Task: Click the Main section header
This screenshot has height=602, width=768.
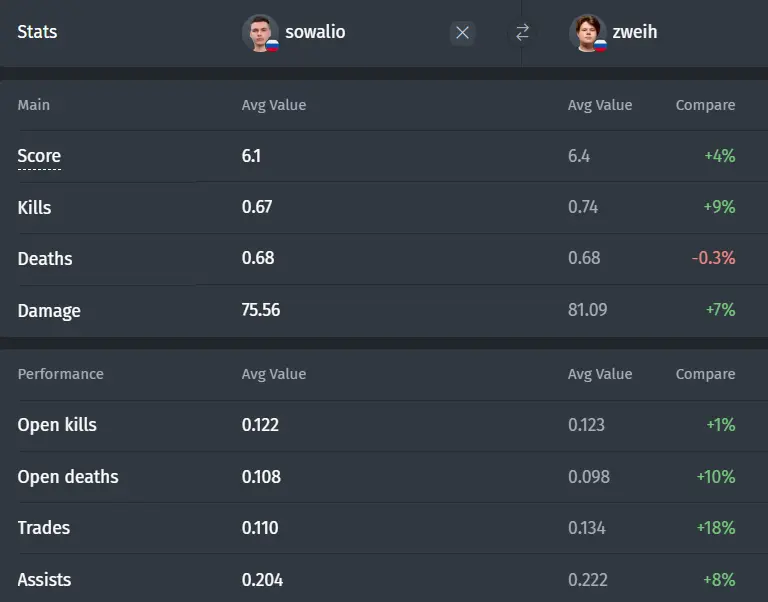Action: pos(33,105)
